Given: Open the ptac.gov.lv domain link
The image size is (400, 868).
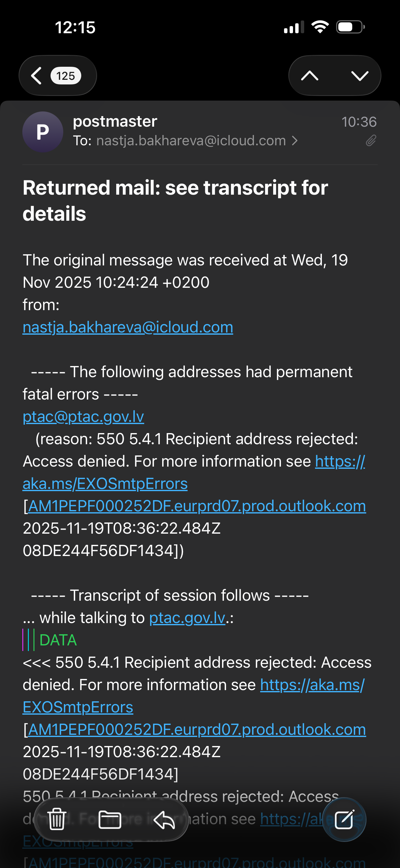Looking at the screenshot, I should point(187,618).
